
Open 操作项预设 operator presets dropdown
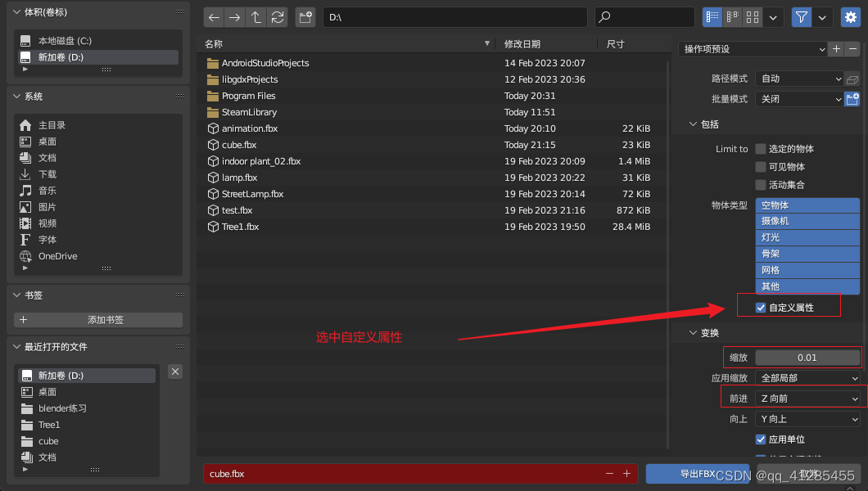(753, 49)
